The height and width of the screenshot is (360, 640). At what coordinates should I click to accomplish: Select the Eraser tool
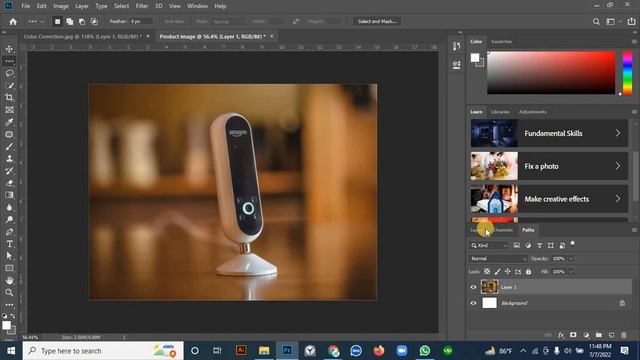pyautogui.click(x=9, y=183)
